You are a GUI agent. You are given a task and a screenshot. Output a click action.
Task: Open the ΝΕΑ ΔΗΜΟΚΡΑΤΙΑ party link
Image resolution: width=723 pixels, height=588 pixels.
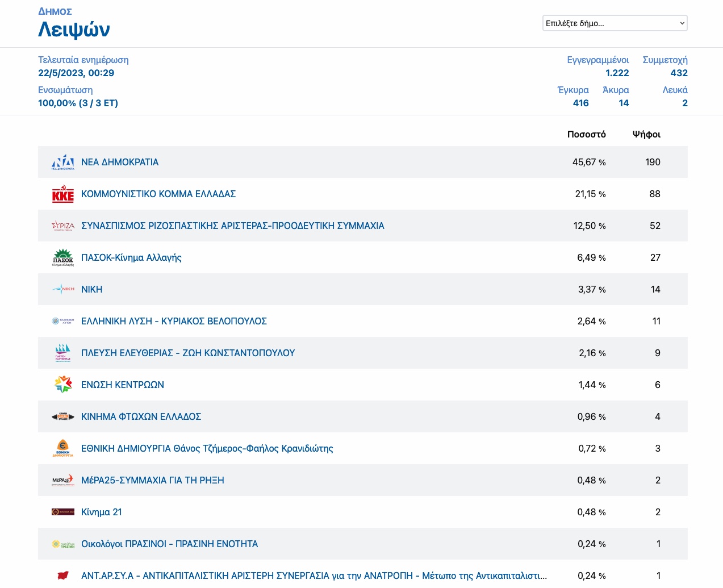click(x=120, y=162)
